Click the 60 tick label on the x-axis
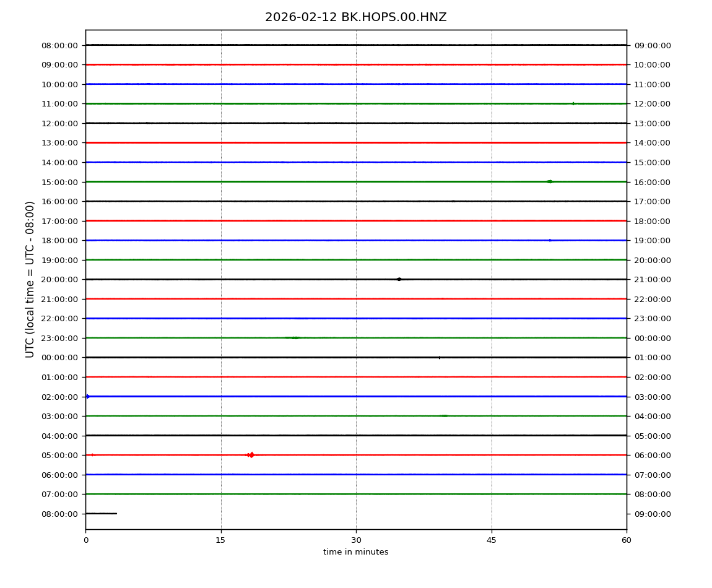 click(627, 540)
